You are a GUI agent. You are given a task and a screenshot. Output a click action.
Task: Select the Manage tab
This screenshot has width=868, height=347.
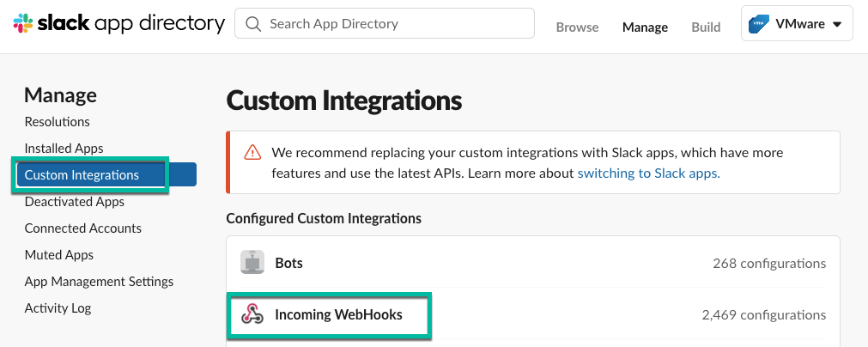(x=645, y=27)
